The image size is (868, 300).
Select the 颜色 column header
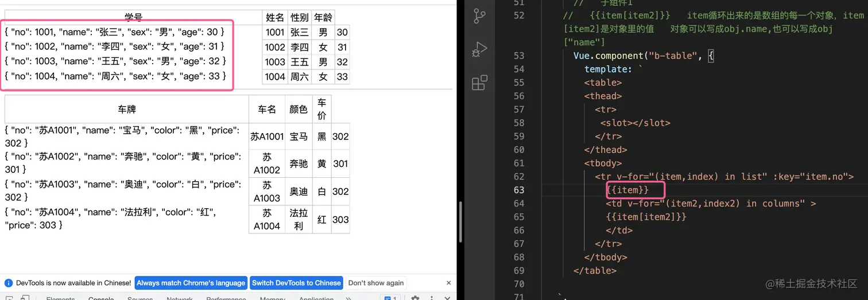[x=299, y=109]
